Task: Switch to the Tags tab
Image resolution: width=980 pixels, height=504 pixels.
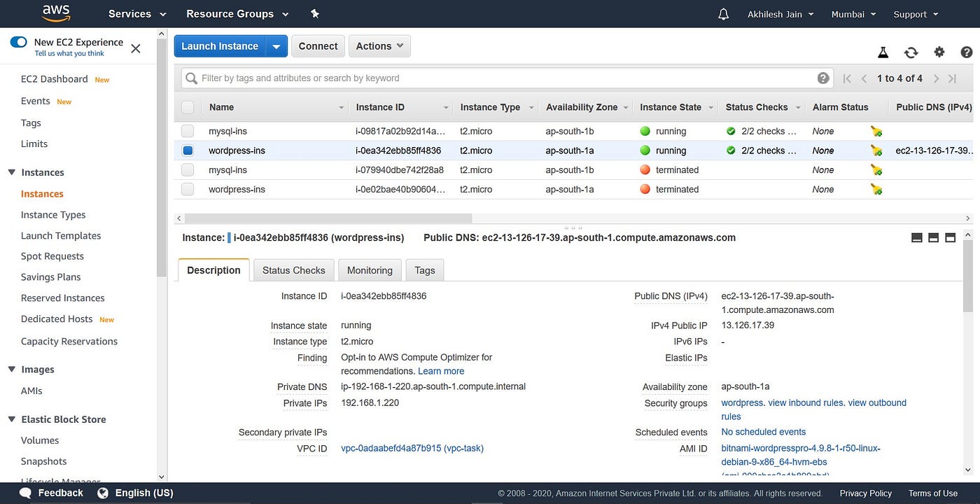Action: coord(425,270)
